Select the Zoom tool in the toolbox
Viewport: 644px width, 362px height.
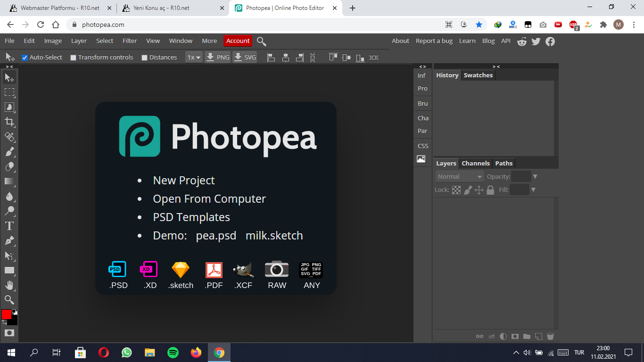(x=9, y=300)
